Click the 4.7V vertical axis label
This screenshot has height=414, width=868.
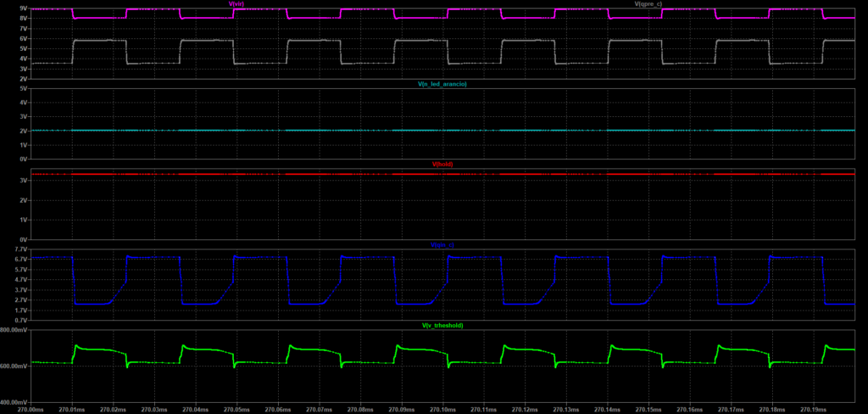pyautogui.click(x=21, y=280)
